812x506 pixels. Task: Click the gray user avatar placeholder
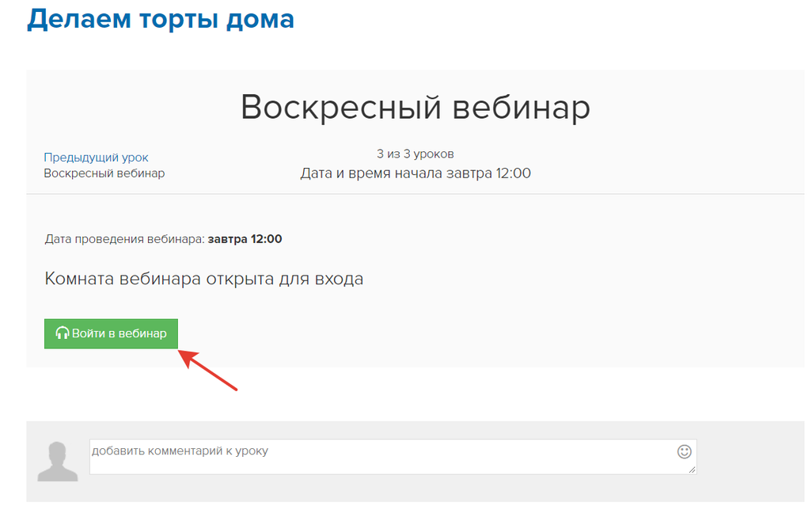pyautogui.click(x=58, y=462)
